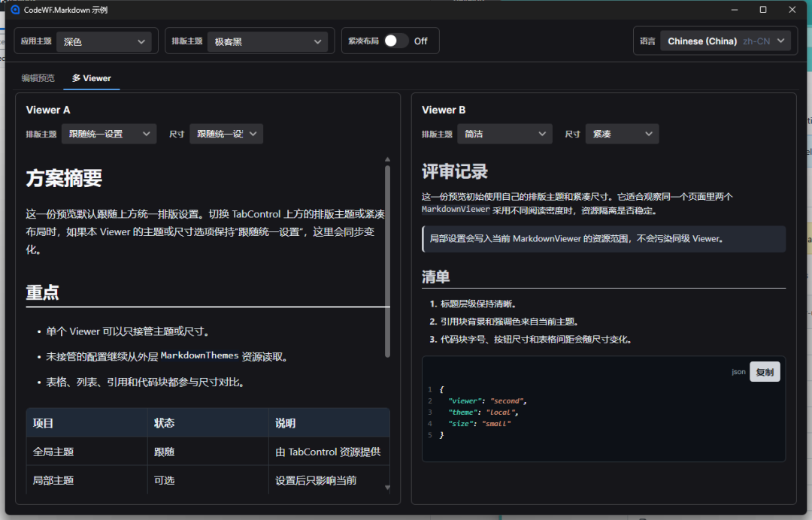Minimize the CodeWF.Markdown window
The height and width of the screenshot is (520, 812).
click(x=735, y=9)
